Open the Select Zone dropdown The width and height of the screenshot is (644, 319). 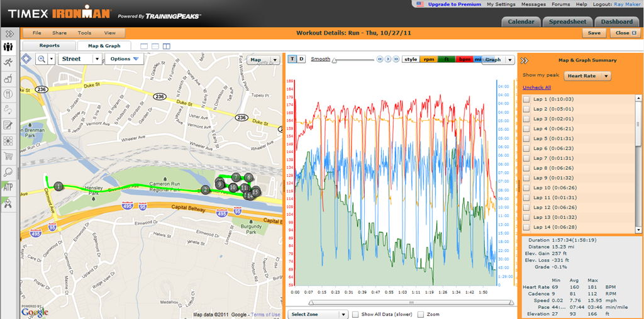tap(318, 314)
